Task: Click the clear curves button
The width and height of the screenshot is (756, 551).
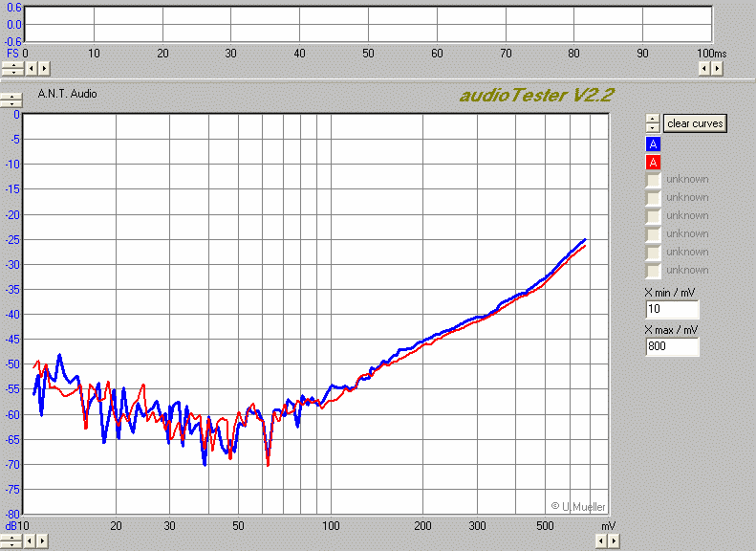Action: coord(695,123)
